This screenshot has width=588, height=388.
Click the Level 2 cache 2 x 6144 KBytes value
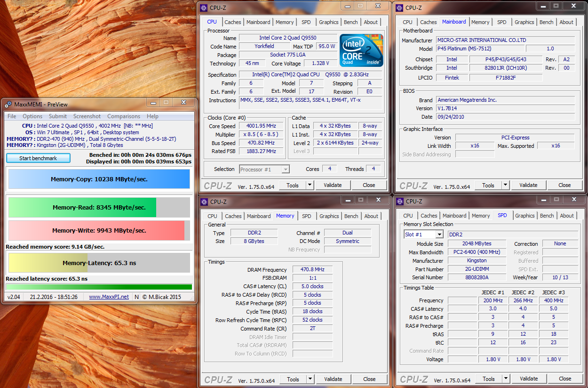[335, 143]
